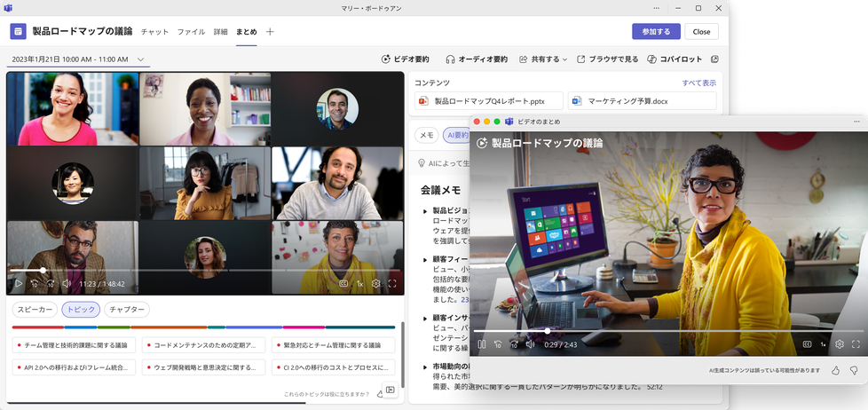Viewport: 868px width, 410px height.
Task: Click green macOS button of ビデオのまとめ window
Action: [x=497, y=122]
